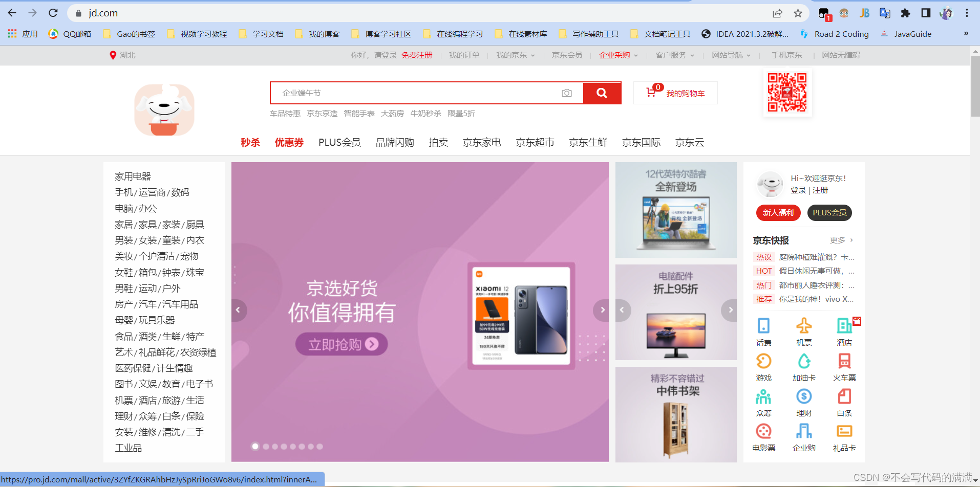
Task: Go to previous main banner slide
Action: pos(238,310)
